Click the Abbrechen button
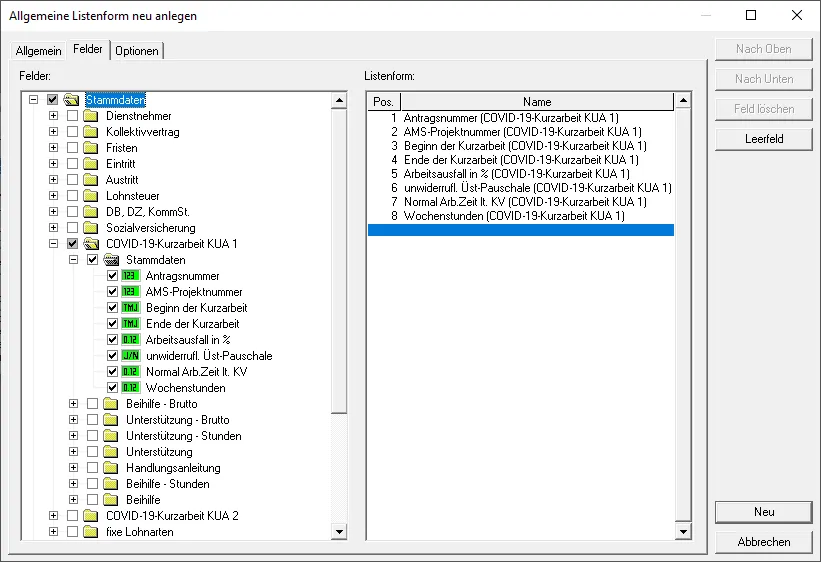Viewport: 821px width, 562px height. [764, 542]
